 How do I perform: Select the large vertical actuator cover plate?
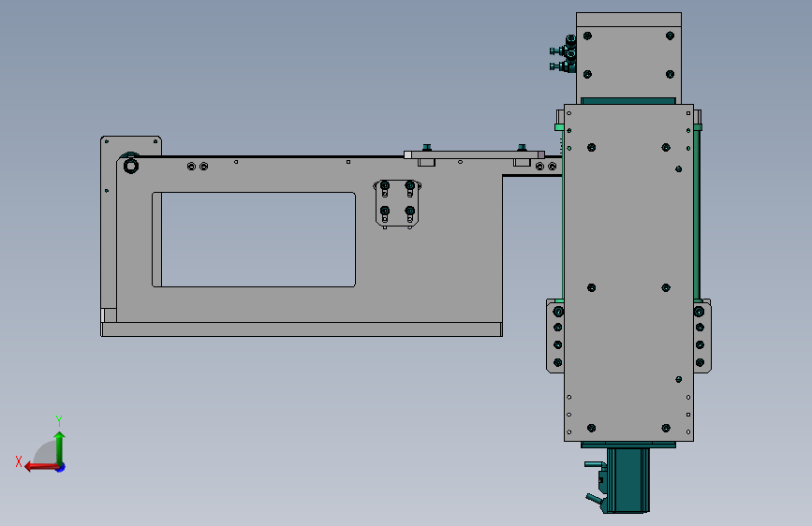coord(628,273)
